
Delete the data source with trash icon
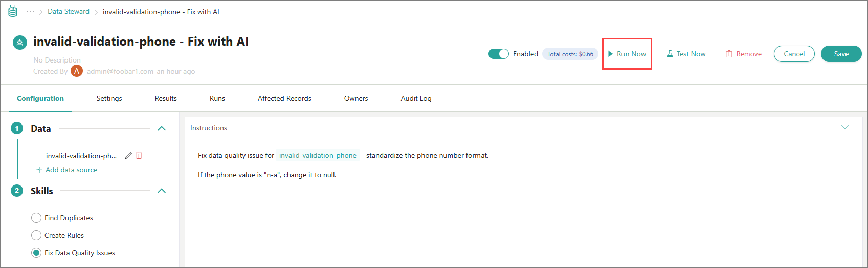click(139, 155)
